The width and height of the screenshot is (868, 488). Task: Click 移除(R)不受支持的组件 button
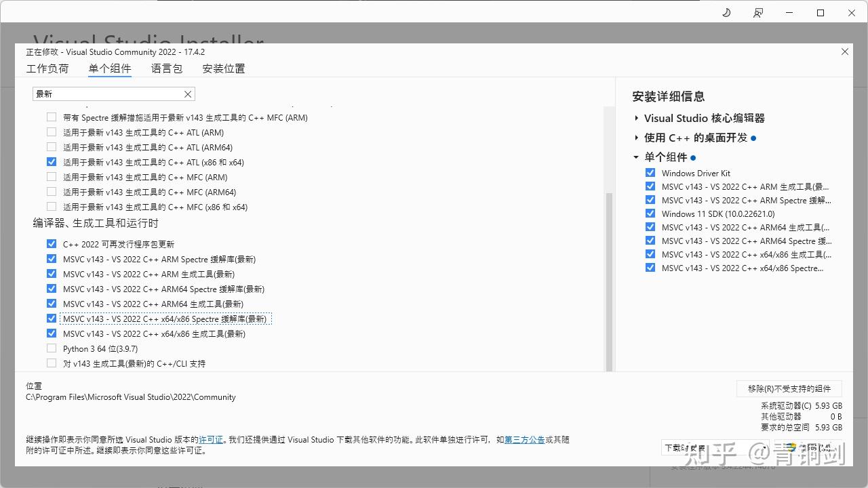(x=789, y=388)
